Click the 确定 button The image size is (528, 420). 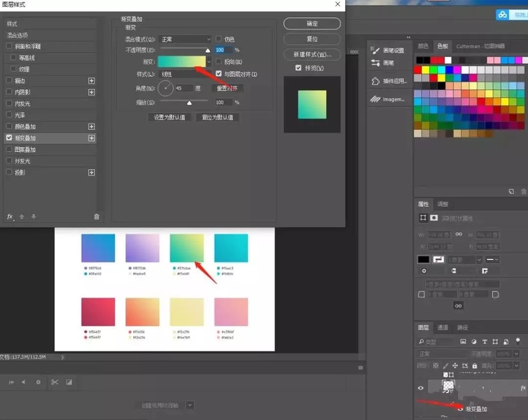(x=312, y=24)
